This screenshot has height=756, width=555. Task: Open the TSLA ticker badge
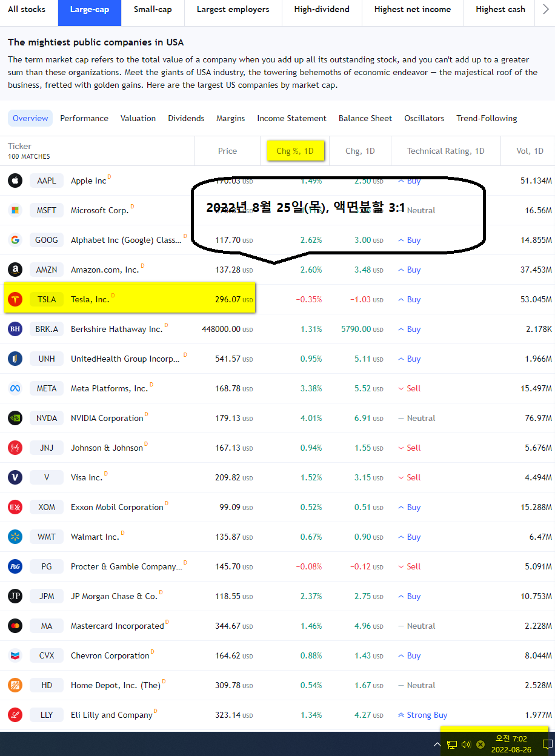47,299
